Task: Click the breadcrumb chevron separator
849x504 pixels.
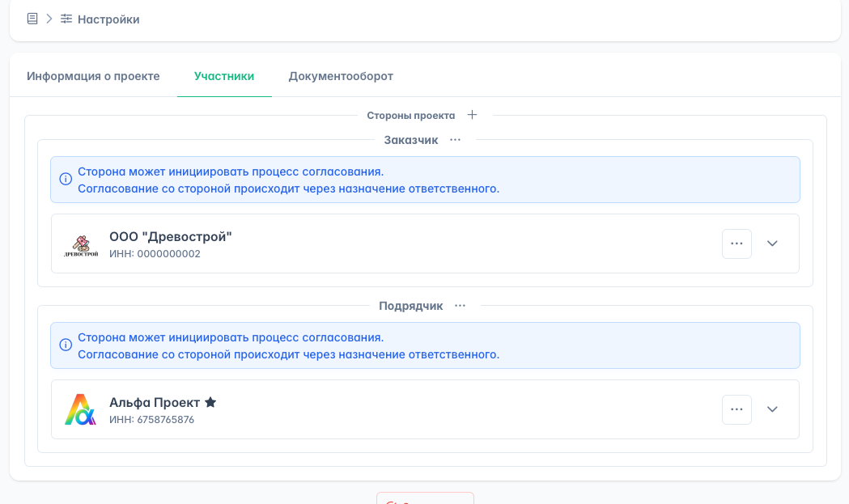Action: coord(49,19)
